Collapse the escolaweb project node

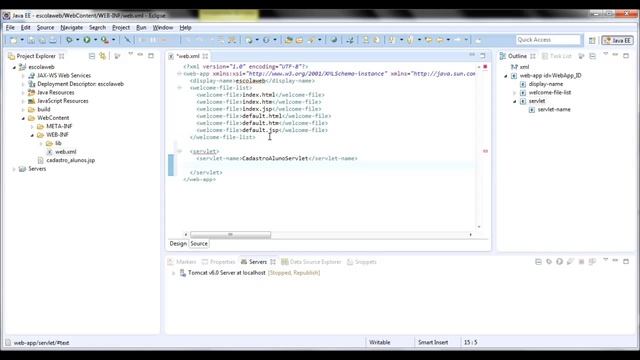point(14,67)
